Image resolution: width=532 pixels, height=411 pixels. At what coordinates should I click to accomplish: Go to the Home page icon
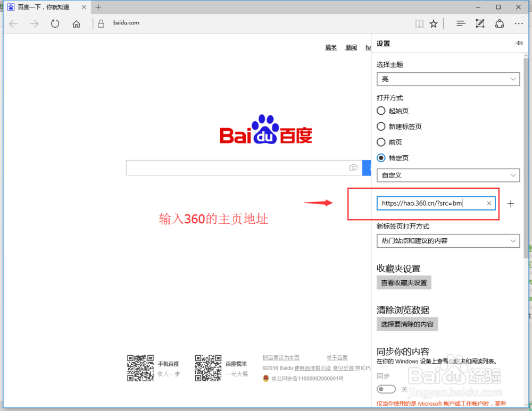pos(76,24)
